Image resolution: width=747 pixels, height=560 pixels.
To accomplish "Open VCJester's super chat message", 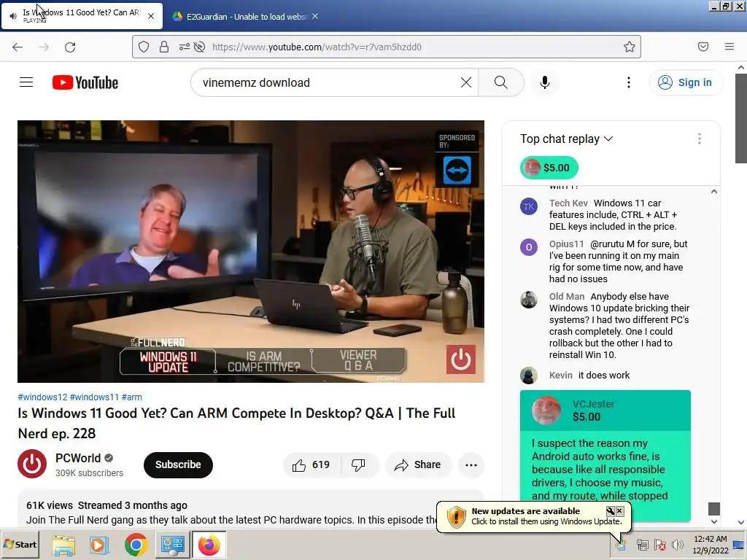I will 605,455.
